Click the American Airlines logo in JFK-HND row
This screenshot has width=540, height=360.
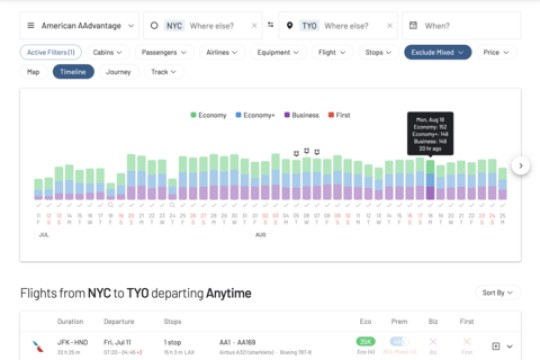click(x=38, y=346)
